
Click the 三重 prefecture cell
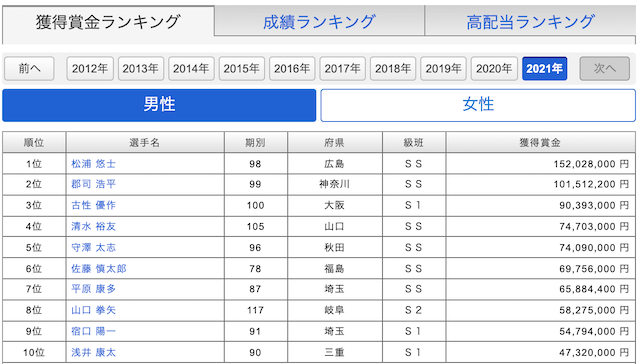click(335, 353)
